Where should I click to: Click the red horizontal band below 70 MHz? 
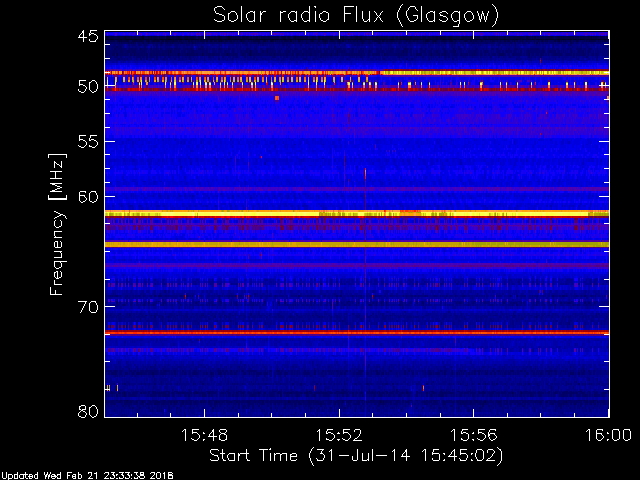click(357, 333)
